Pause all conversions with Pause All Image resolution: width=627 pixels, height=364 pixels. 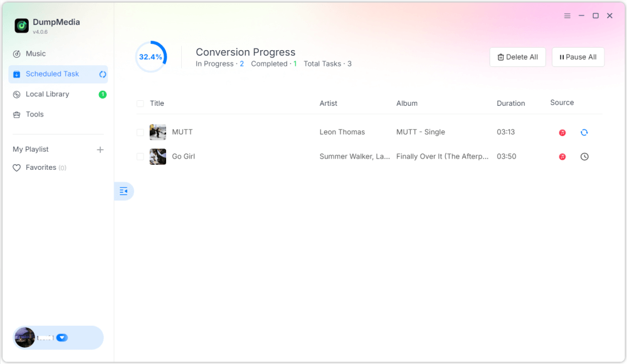click(x=577, y=57)
